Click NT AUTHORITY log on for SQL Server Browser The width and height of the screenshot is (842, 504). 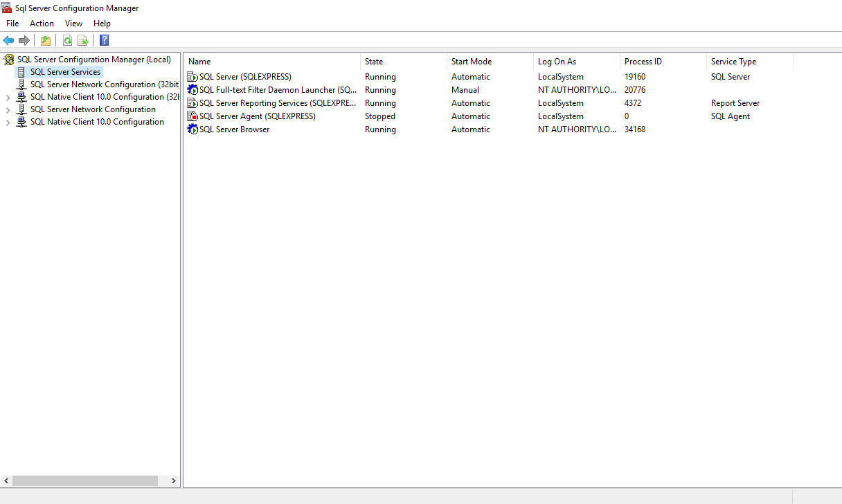(577, 129)
